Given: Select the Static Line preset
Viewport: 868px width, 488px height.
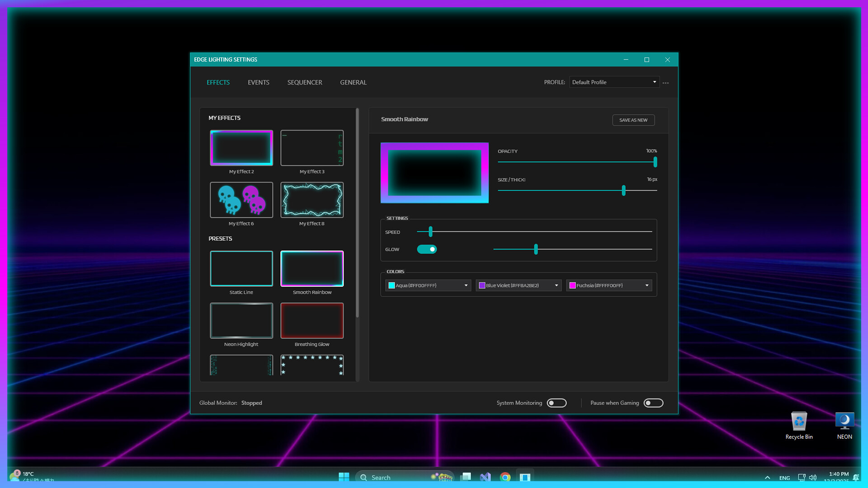Looking at the screenshot, I should tap(241, 268).
